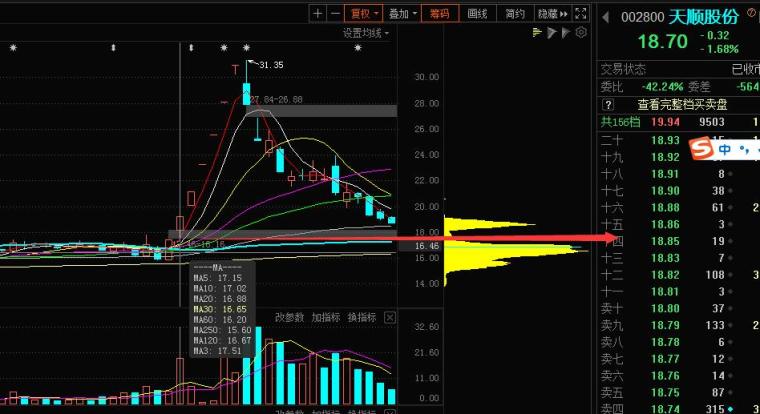The width and height of the screenshot is (760, 414).
Task: Click 改参数 to modify indicator parameters
Action: [289, 318]
